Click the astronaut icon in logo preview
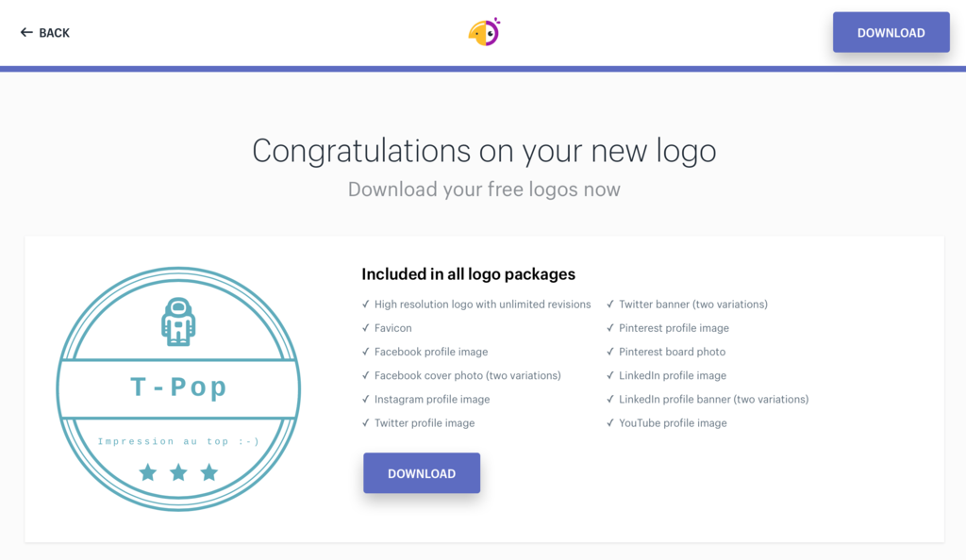The width and height of the screenshot is (966, 560). [x=178, y=322]
